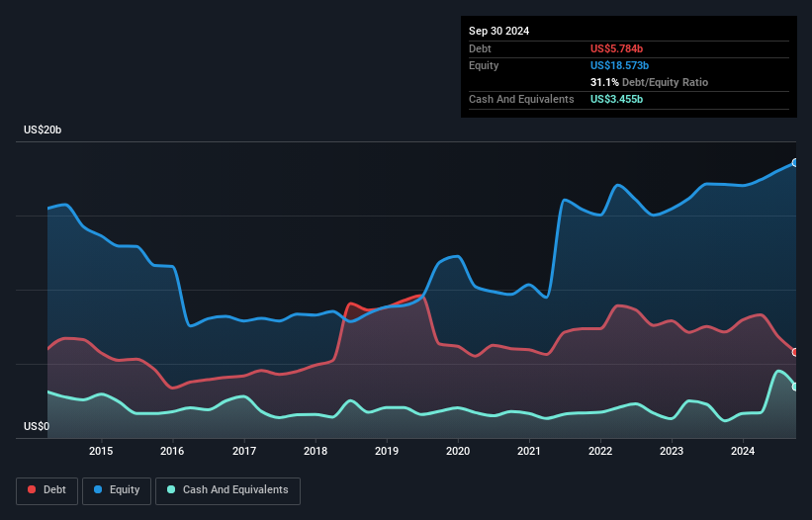Select the red Debt endpoint marker
812x520 pixels.
point(795,352)
